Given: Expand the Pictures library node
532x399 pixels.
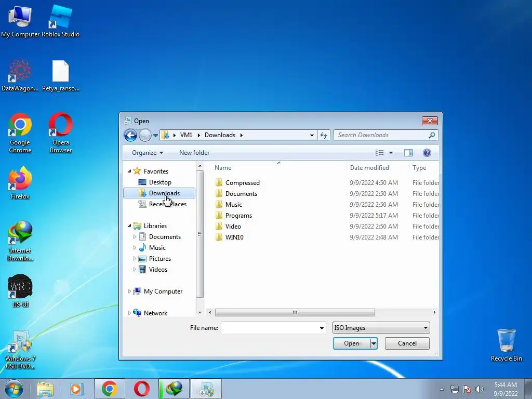Looking at the screenshot, I should pos(135,259).
